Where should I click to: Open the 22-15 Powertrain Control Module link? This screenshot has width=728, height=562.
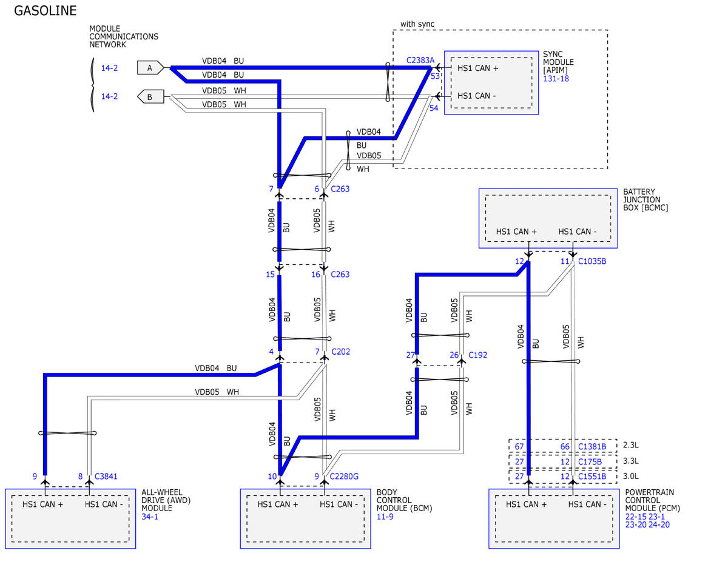[x=636, y=517]
